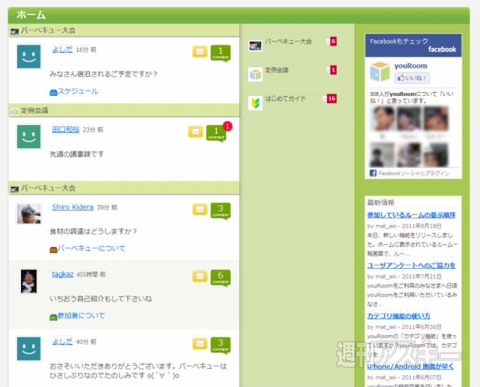Click the Facebookもチェック banner
This screenshot has height=387, width=480.
click(x=413, y=45)
